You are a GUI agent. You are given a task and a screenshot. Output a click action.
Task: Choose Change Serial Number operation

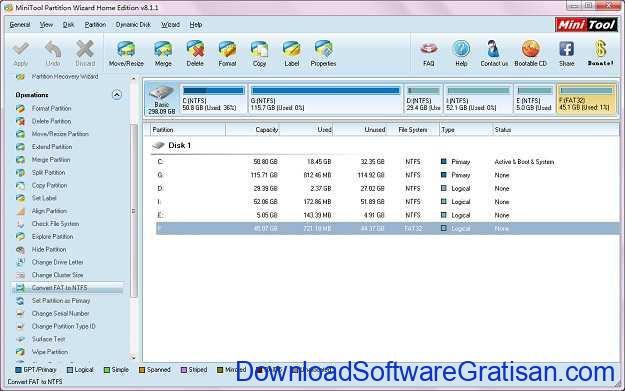(x=60, y=314)
